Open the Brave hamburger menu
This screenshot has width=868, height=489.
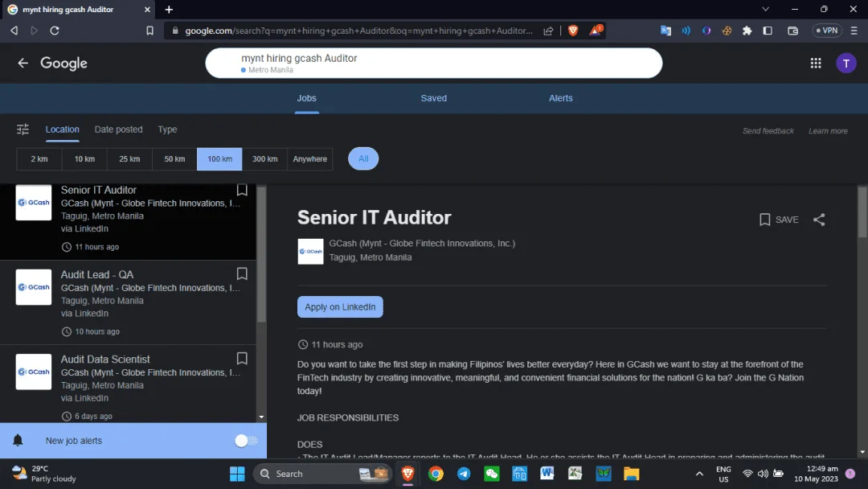click(854, 31)
